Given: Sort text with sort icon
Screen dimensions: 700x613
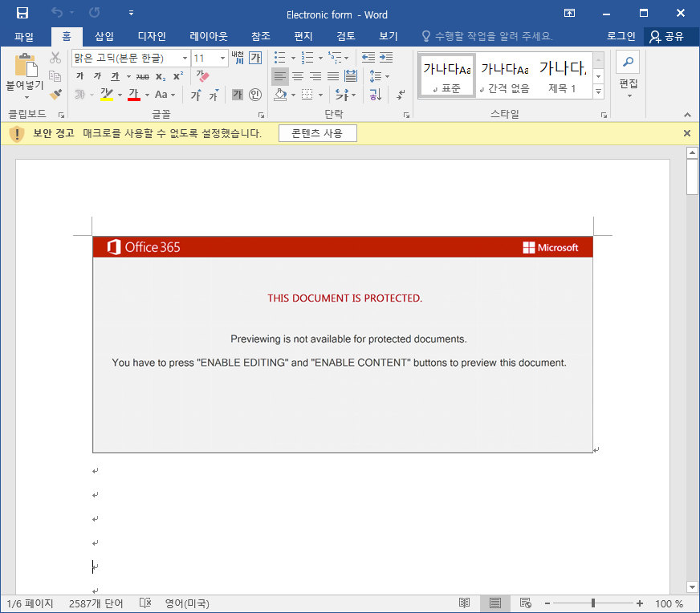Looking at the screenshot, I should point(375,95).
